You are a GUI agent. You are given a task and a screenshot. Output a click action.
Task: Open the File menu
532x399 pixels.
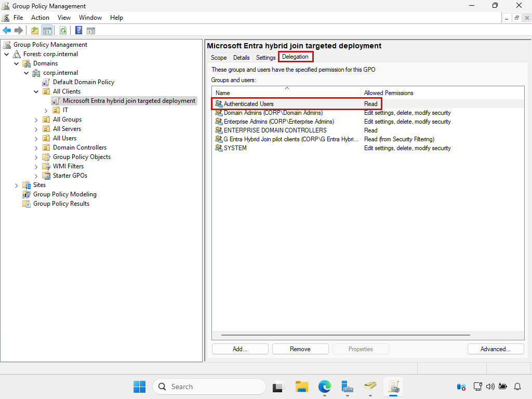pyautogui.click(x=18, y=18)
